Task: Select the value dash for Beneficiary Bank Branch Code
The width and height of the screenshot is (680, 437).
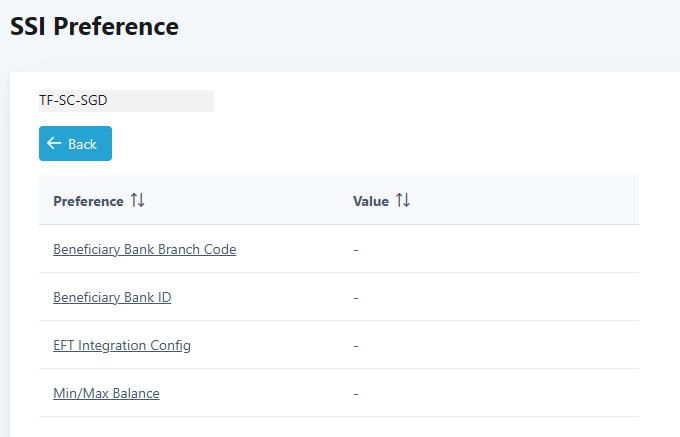Action: [356, 250]
